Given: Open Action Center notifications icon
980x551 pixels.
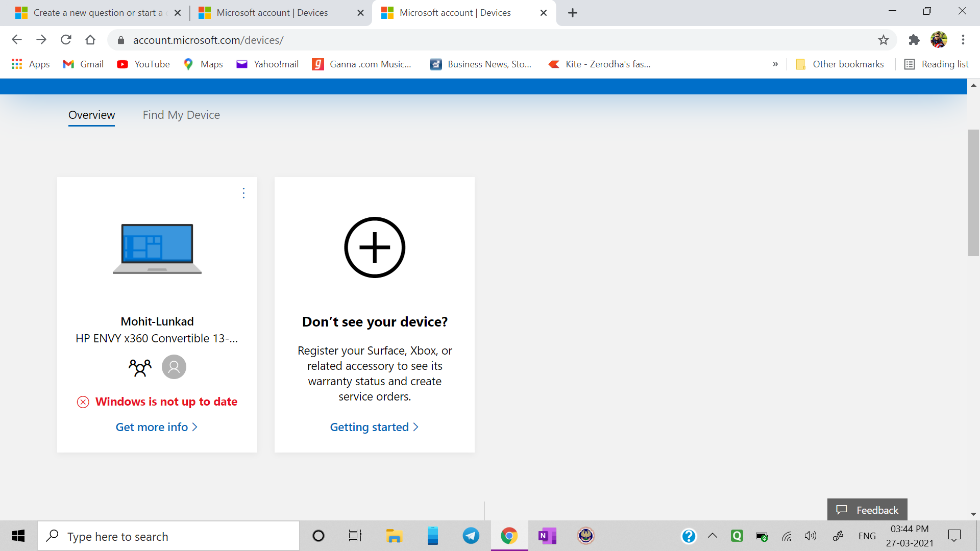Looking at the screenshot, I should coord(954,536).
